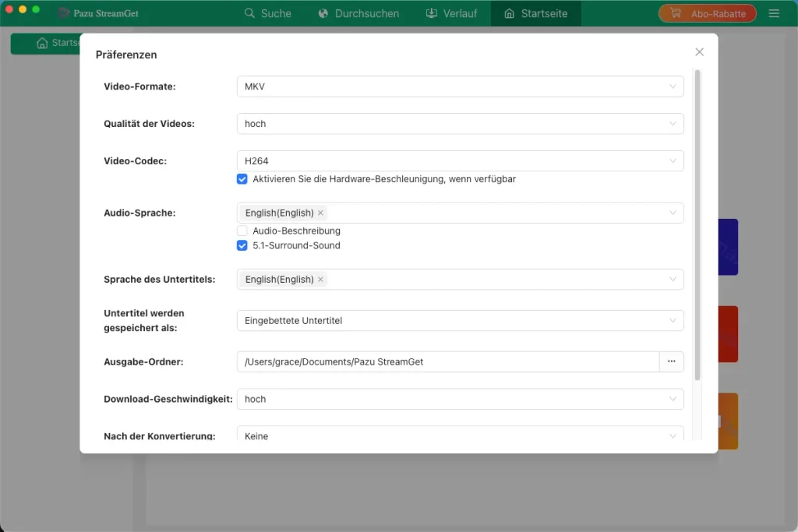Click the hardware acceleration label text
The image size is (798, 532).
click(384, 179)
